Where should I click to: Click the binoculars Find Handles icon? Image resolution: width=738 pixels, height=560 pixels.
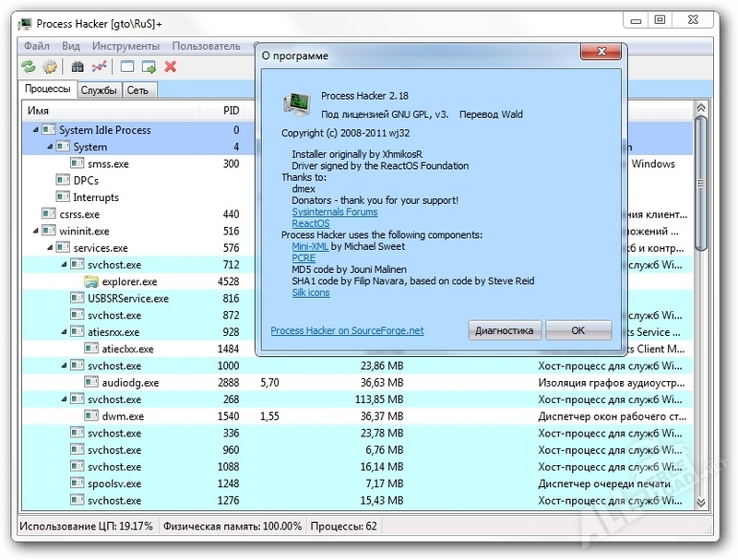pos(78,66)
